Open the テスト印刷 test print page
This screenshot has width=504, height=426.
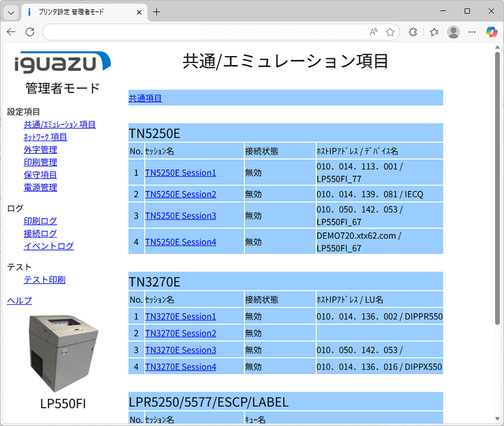44,280
